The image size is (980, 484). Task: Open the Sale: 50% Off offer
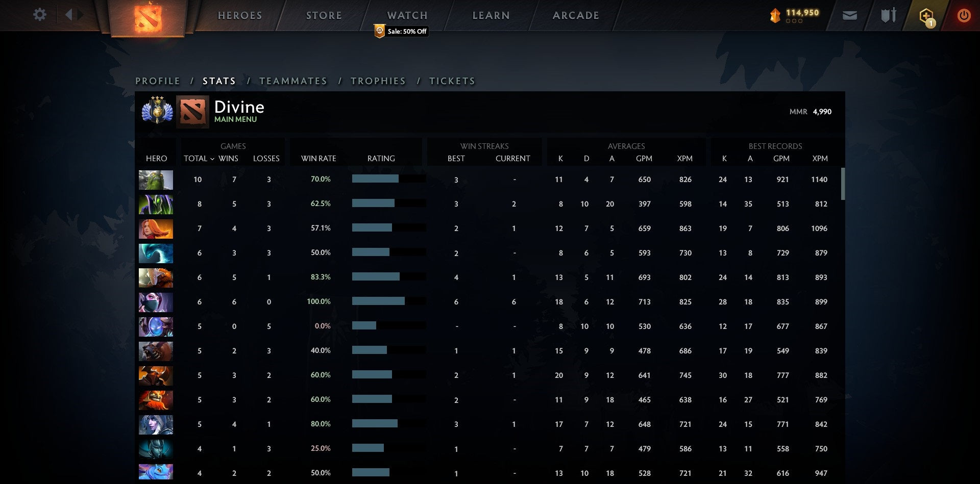(x=401, y=32)
